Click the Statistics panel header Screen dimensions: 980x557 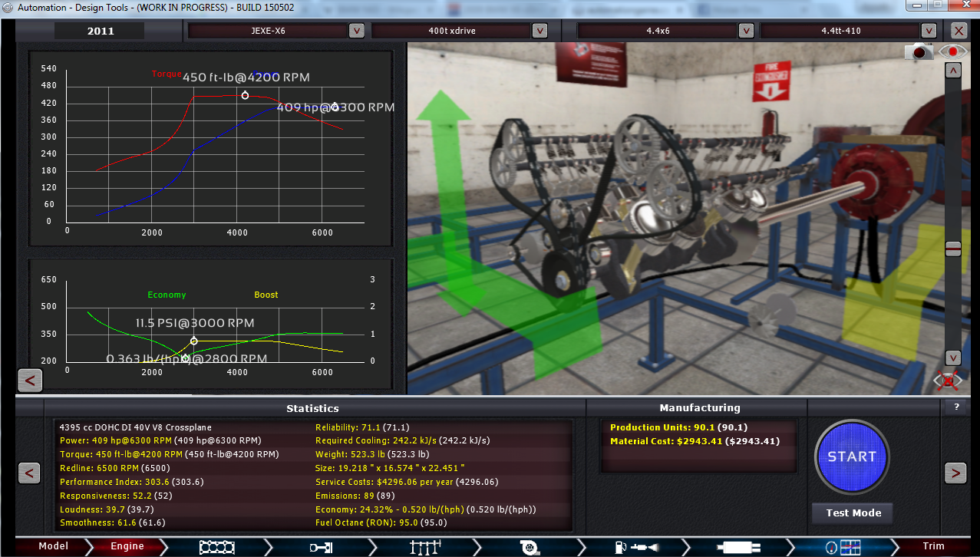tap(312, 408)
